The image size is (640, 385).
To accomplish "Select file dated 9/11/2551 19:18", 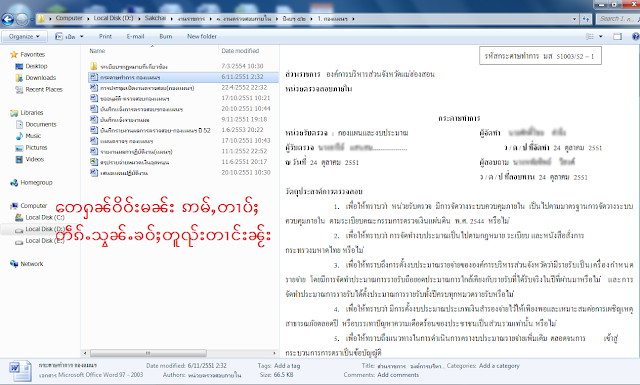I will click(x=183, y=119).
